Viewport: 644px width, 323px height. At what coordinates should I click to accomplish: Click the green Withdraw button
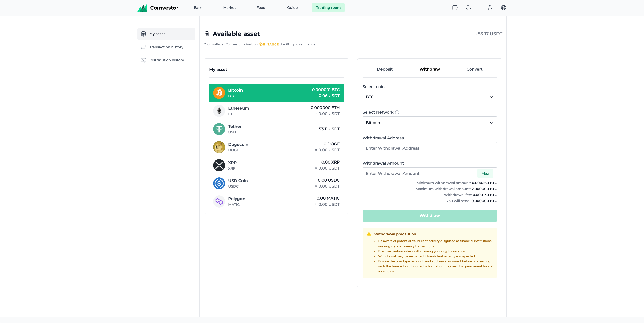tap(429, 215)
